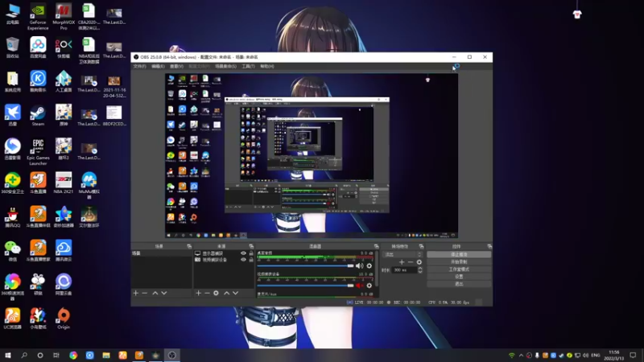Image resolution: width=644 pixels, height=362 pixels.
Task: Unmute the red muted speaker in mixer
Action: click(x=359, y=286)
